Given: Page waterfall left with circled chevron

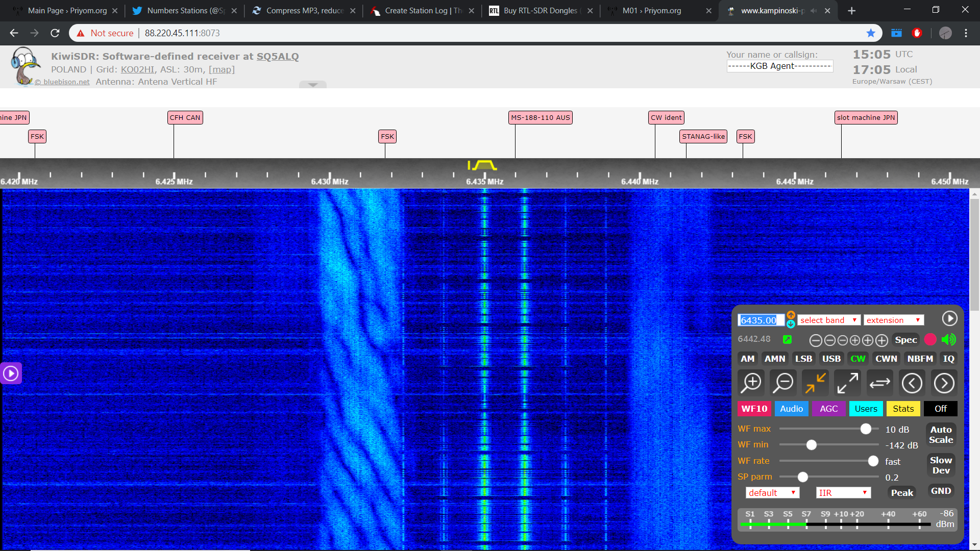Looking at the screenshot, I should (912, 383).
